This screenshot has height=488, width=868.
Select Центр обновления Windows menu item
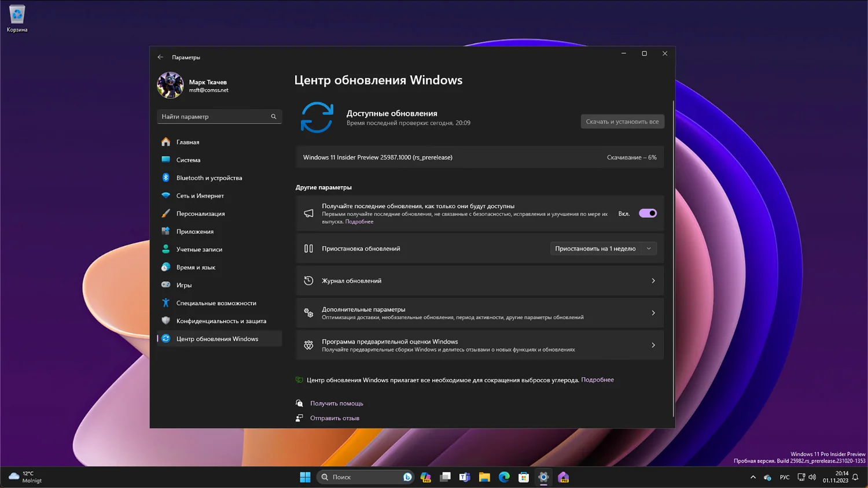click(219, 339)
